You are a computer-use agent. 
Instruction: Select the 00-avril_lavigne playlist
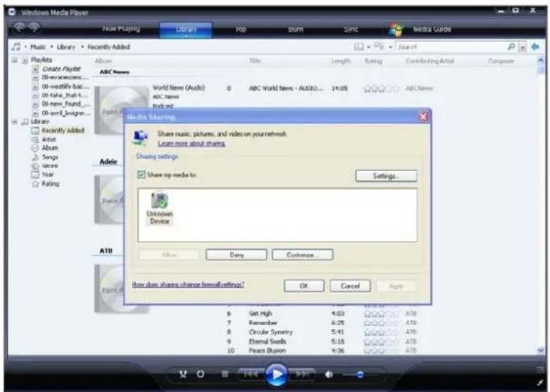coord(66,113)
